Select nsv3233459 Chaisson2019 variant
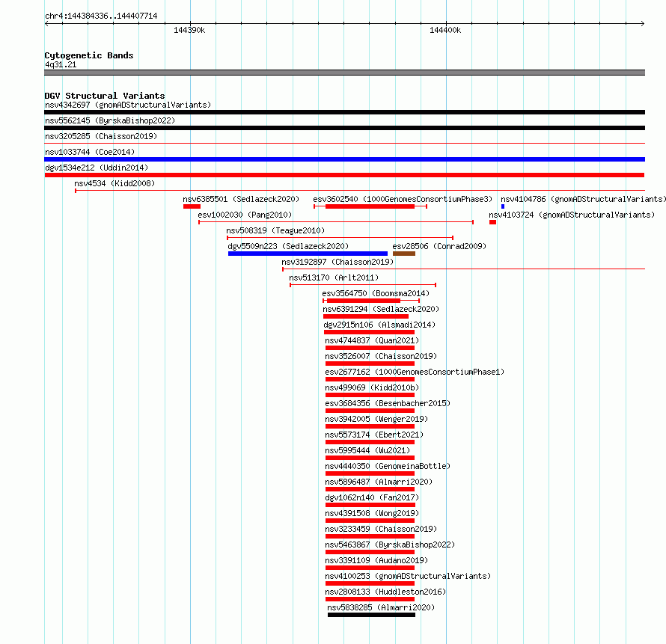Image resolution: width=666 pixels, height=644 pixels. point(381,529)
